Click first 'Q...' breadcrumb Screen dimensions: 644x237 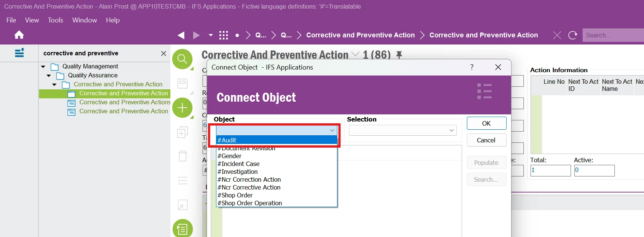pos(261,35)
